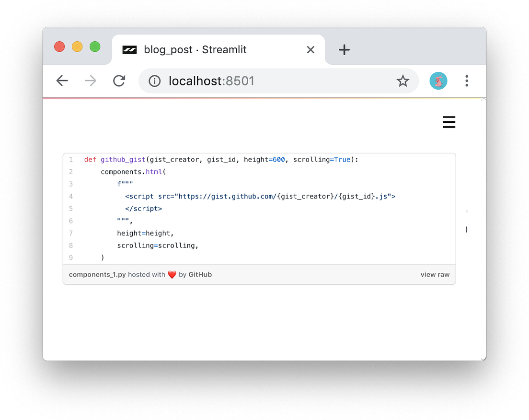
Task: Close the blog_post tab
Action: pyautogui.click(x=310, y=49)
